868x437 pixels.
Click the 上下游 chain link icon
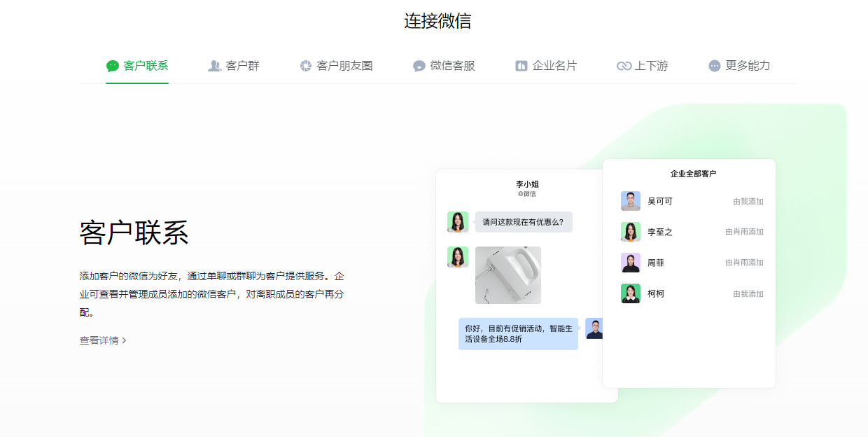click(624, 66)
